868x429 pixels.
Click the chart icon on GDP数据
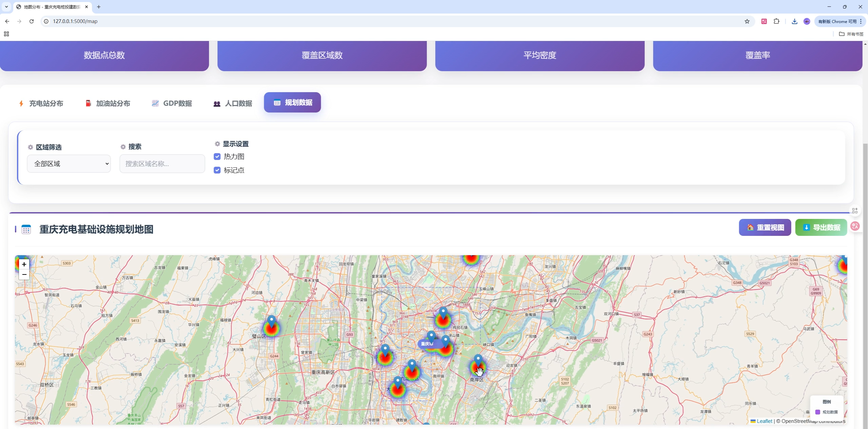coord(155,103)
